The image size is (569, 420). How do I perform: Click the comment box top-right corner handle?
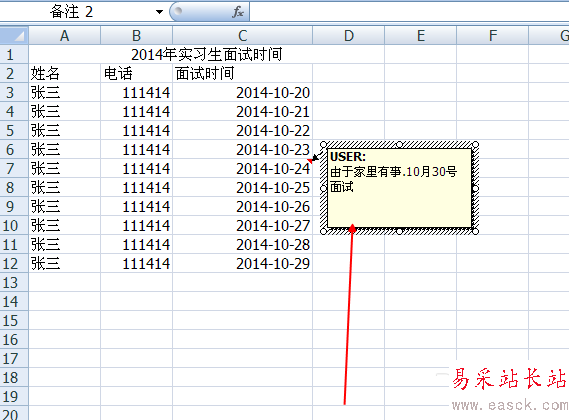click(x=475, y=144)
